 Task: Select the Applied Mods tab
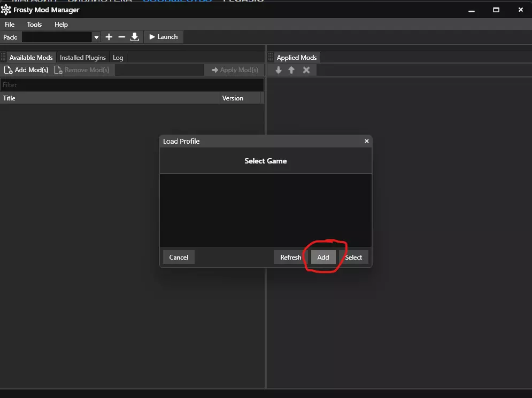click(x=297, y=58)
